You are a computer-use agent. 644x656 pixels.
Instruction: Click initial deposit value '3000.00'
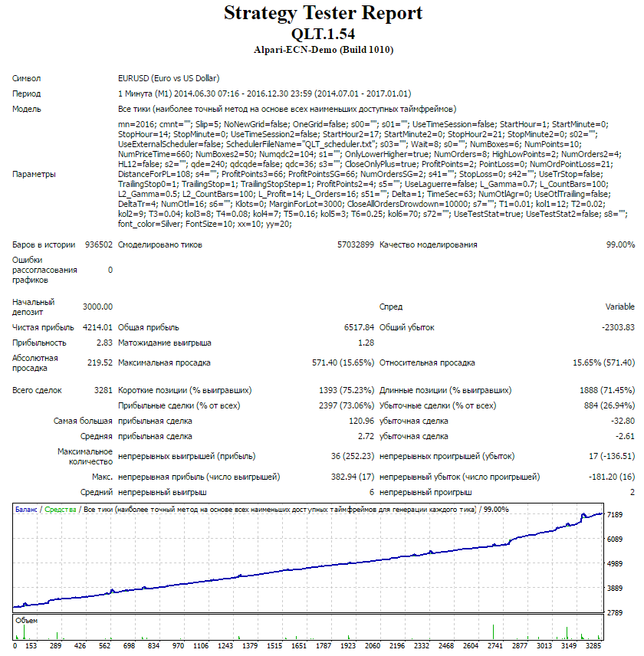tap(97, 307)
